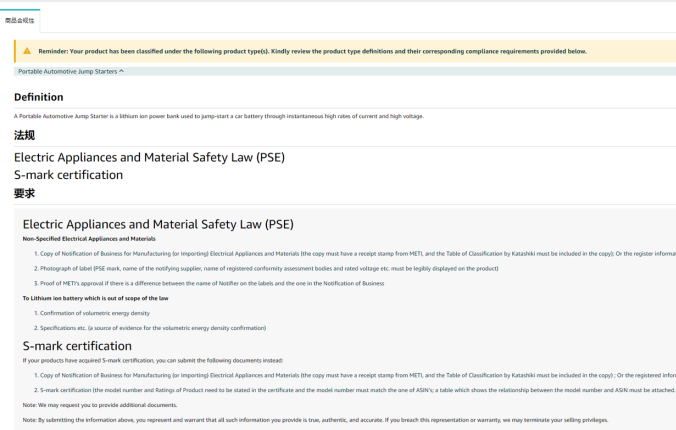Click the yellow warning triangle icon
Image resolution: width=676 pixels, height=430 pixels.
(27, 51)
